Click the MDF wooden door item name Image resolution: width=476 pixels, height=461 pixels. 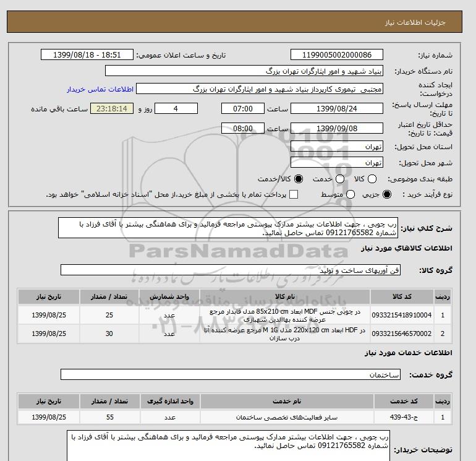[285, 315]
